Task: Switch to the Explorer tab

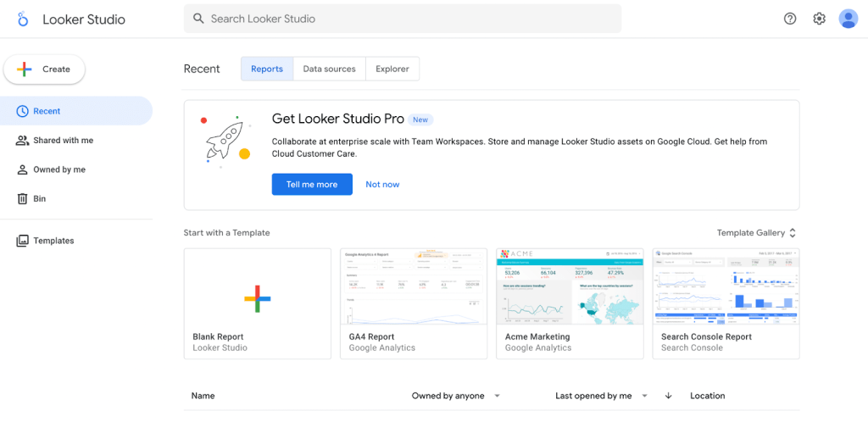Action: [392, 69]
